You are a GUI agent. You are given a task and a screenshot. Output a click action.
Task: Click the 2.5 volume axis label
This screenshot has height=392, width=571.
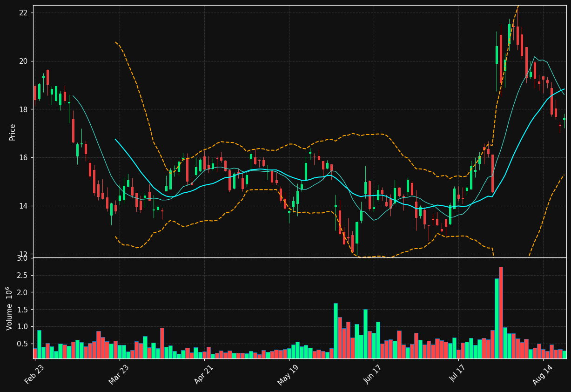pyautogui.click(x=23, y=275)
